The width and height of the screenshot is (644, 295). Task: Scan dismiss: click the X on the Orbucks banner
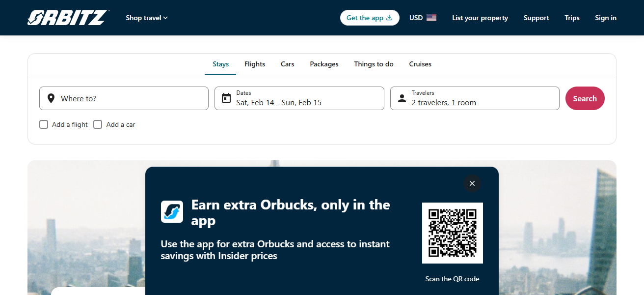coord(472,183)
